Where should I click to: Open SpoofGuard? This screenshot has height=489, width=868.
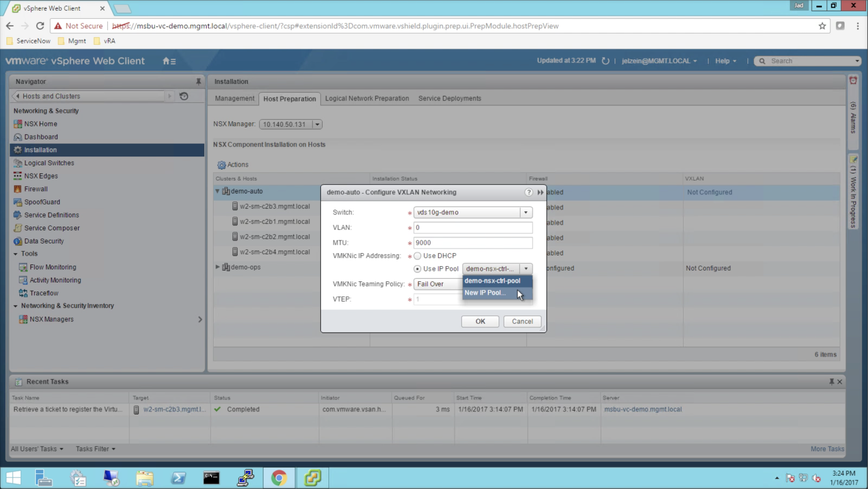coord(42,202)
